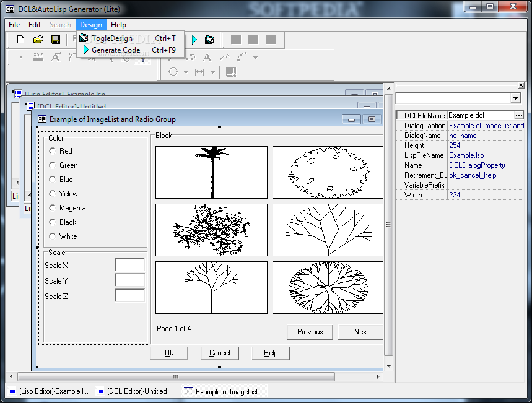
Task: Close the property panel with X
Action: tap(521, 85)
